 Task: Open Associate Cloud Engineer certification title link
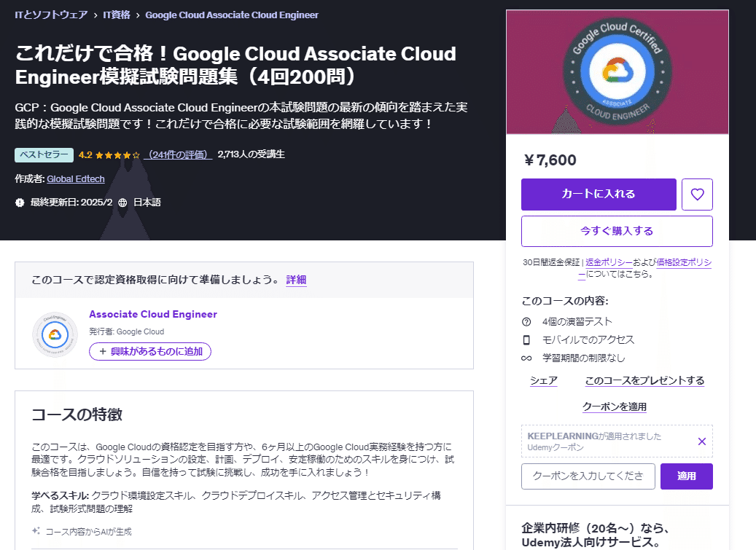tap(153, 314)
